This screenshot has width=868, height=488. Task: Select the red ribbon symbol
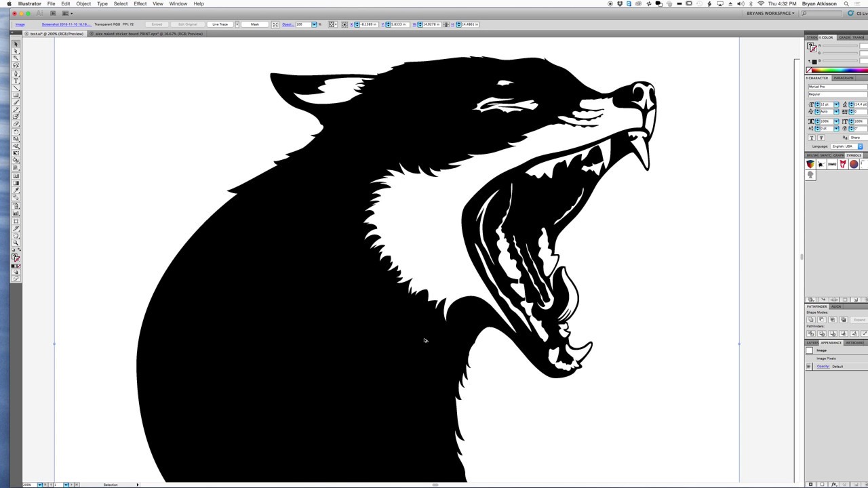coord(843,164)
